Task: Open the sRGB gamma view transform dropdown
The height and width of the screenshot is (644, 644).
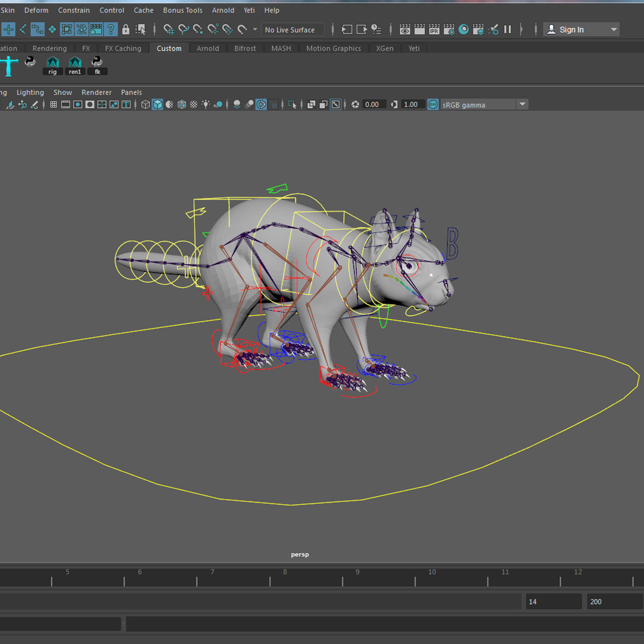Action: tap(483, 105)
